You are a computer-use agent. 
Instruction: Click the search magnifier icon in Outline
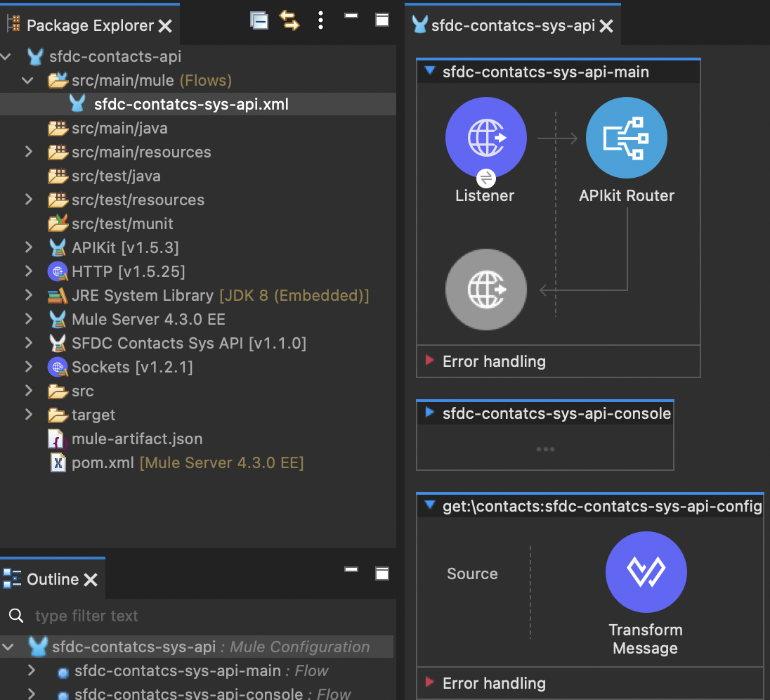16,616
